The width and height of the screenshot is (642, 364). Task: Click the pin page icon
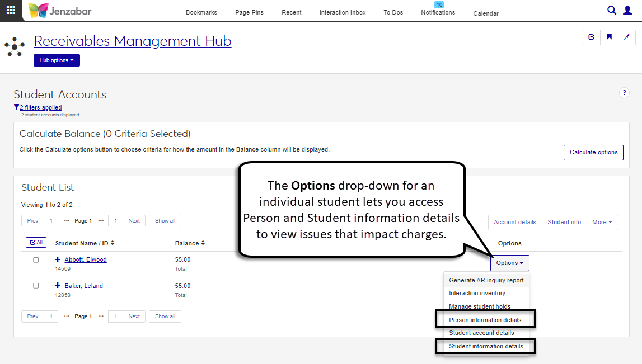pyautogui.click(x=627, y=37)
